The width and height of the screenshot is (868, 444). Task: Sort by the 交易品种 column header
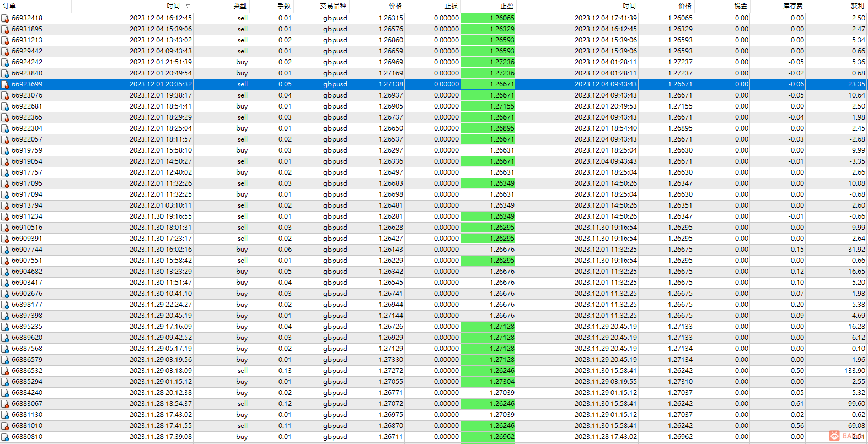[333, 6]
